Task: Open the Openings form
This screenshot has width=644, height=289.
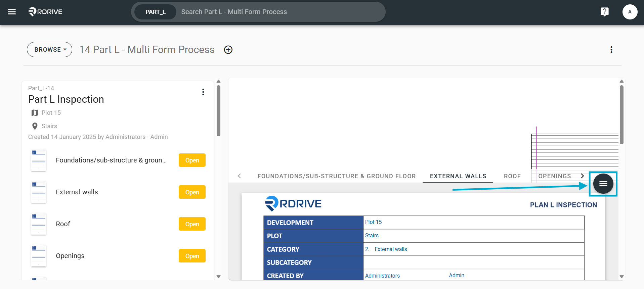Action: pos(192,256)
